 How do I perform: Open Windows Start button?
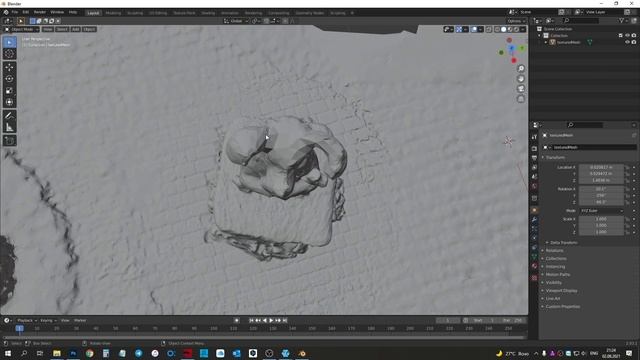pyautogui.click(x=7, y=353)
